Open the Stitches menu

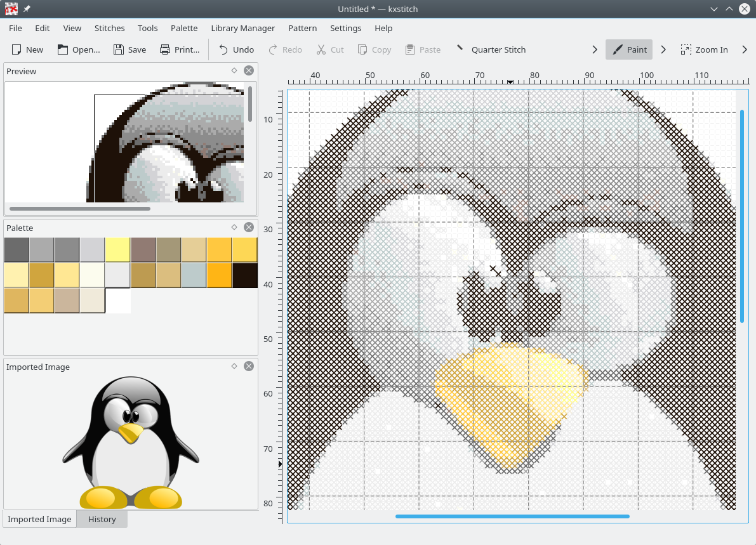coord(109,28)
